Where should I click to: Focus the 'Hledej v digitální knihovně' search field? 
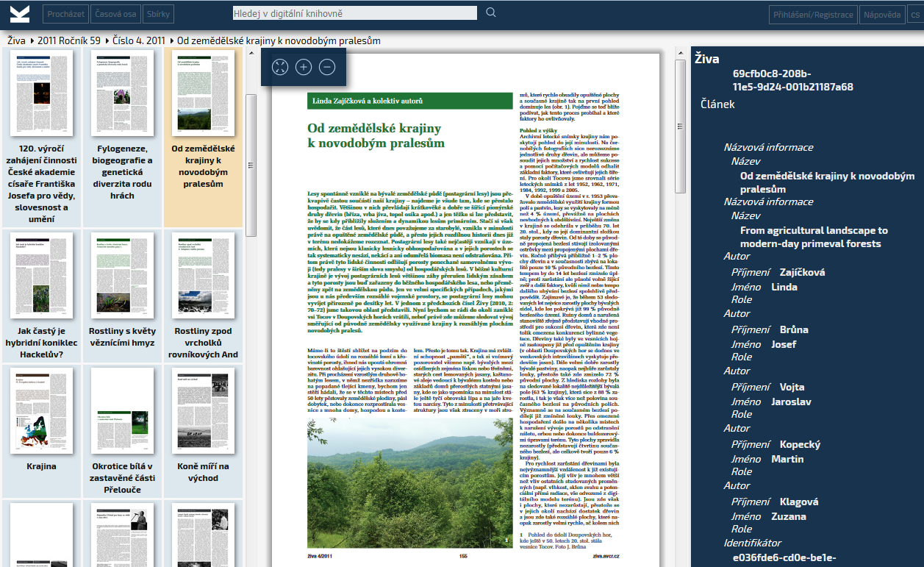(x=354, y=13)
